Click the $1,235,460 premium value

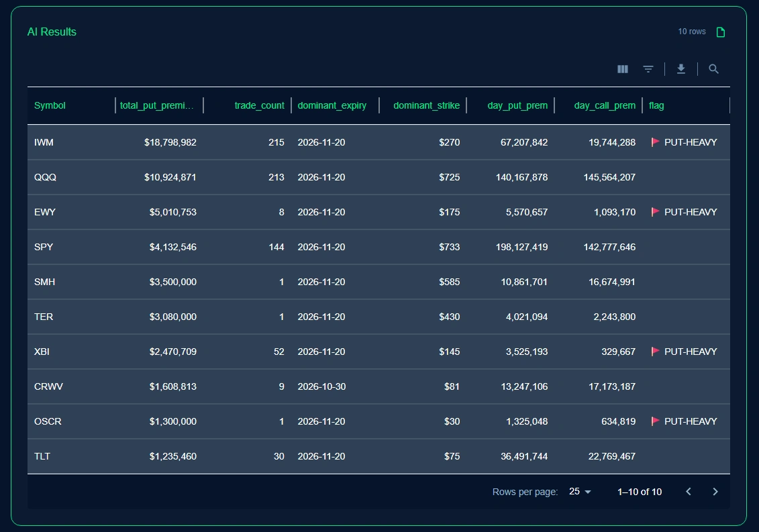click(x=173, y=456)
